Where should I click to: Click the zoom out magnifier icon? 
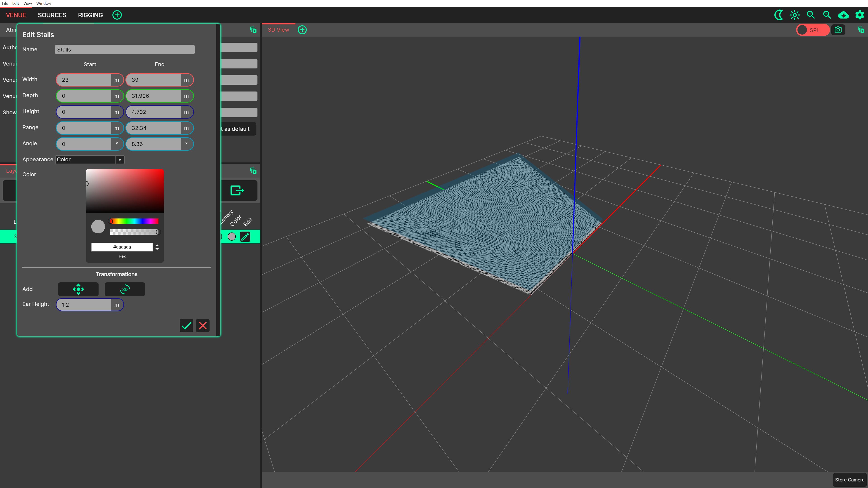click(x=811, y=15)
